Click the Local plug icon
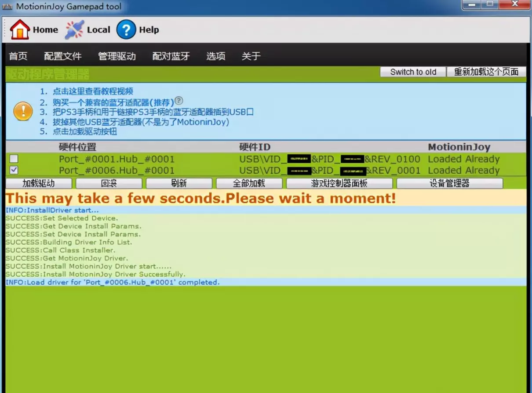The image size is (532, 393). coord(74,30)
